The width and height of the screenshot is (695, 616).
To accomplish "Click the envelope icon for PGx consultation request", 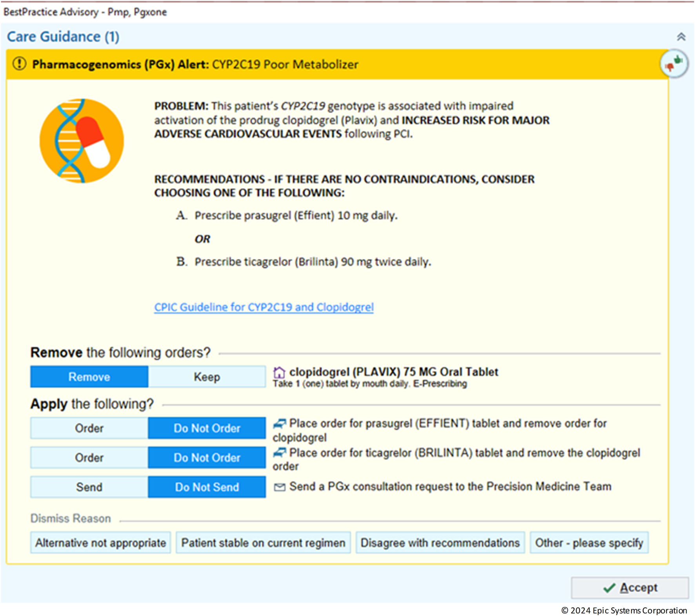I will coord(279,487).
